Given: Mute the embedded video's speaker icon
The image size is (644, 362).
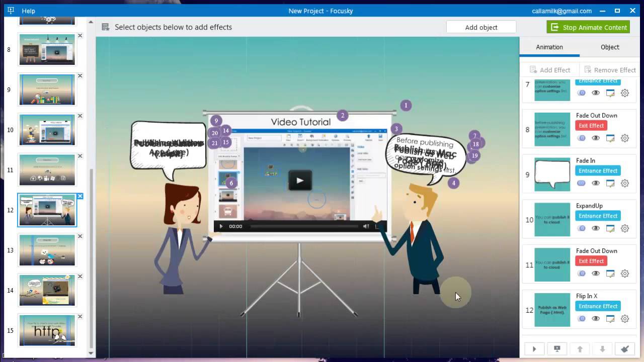Looking at the screenshot, I should coord(366,226).
